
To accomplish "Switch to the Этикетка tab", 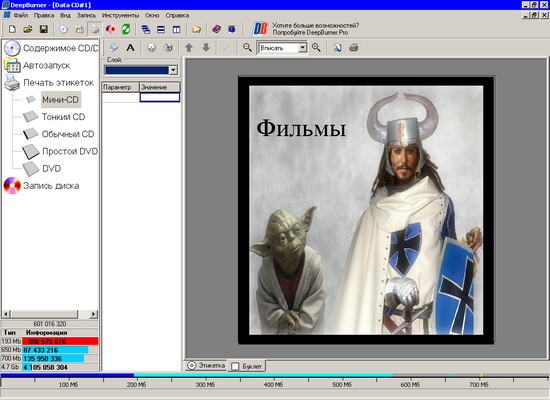I will (x=206, y=365).
